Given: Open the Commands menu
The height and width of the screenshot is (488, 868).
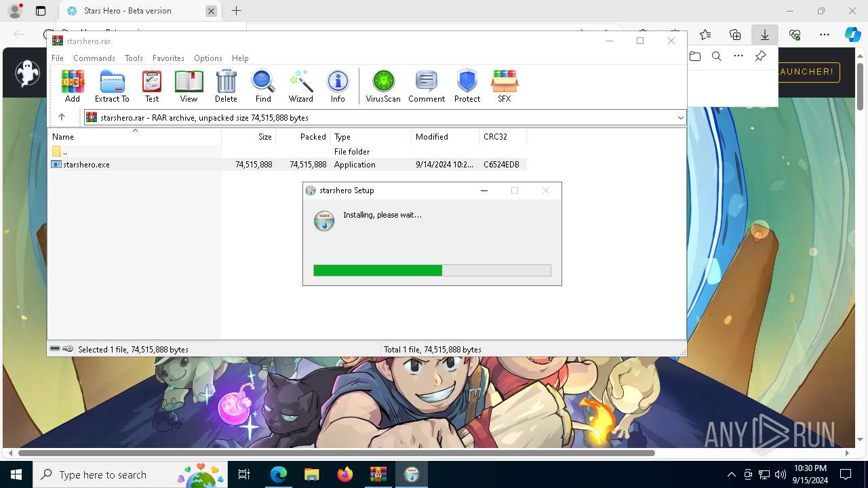Looking at the screenshot, I should (94, 58).
